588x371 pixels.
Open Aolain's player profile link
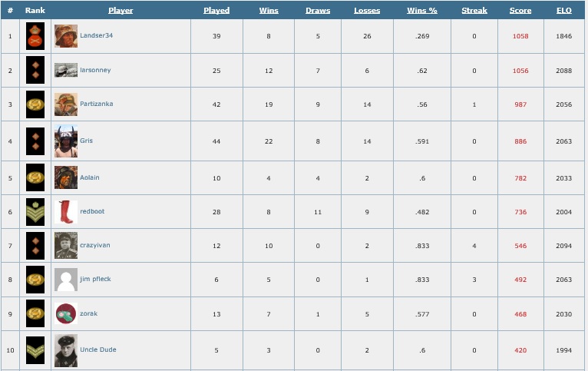(90, 177)
